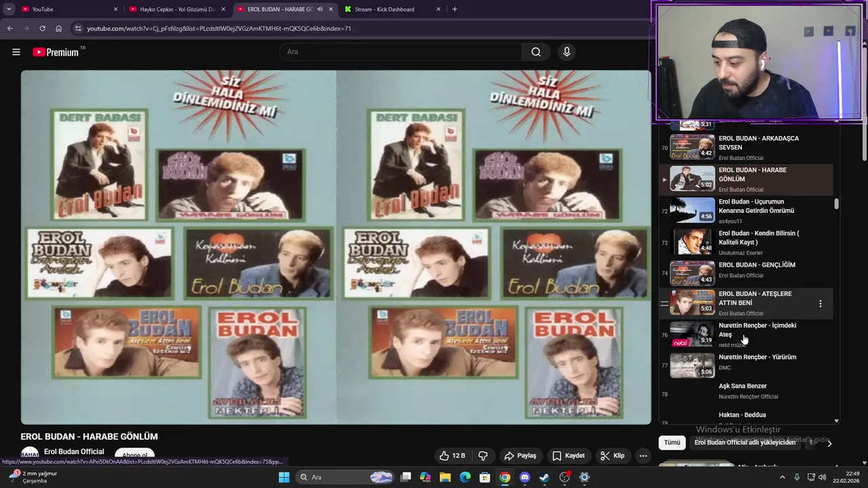Switch to Stream - Kick Dashboard tab

coord(393,9)
